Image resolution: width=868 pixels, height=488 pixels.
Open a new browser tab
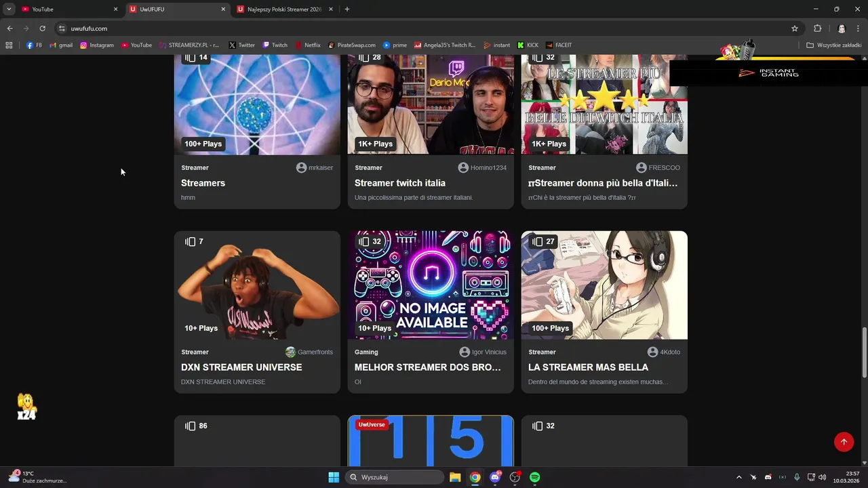(x=347, y=9)
